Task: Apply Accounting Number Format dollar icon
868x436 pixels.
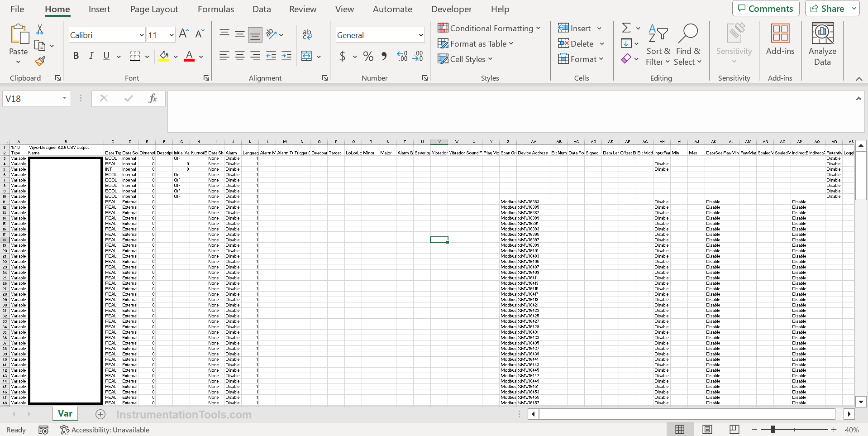Action: [x=343, y=56]
